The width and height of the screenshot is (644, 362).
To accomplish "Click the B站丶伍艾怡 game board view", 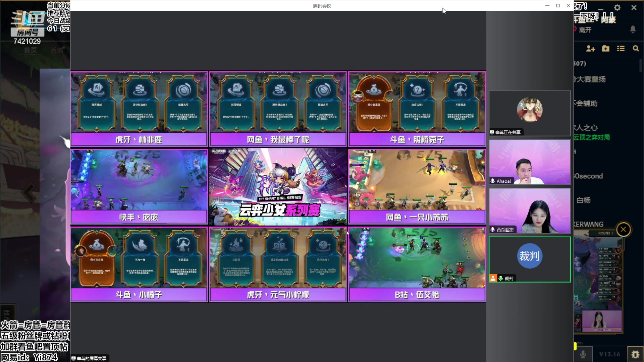I will click(x=417, y=258).
